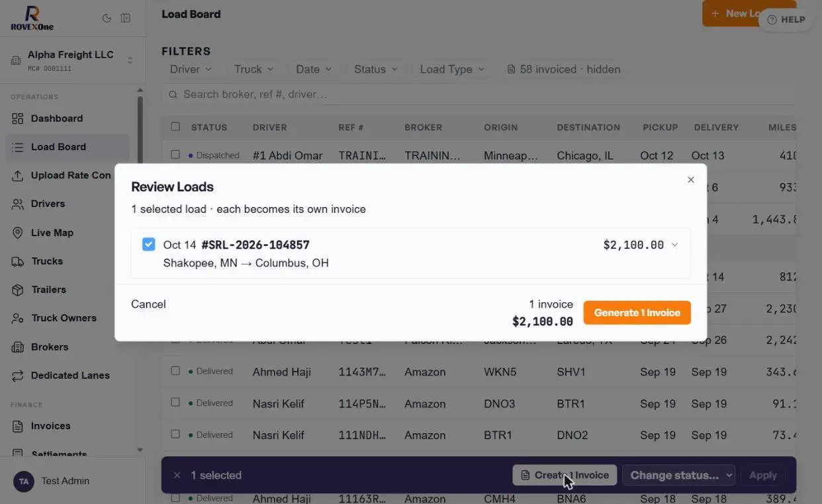Expand the $2,100.00 load details chevron

coord(675,245)
